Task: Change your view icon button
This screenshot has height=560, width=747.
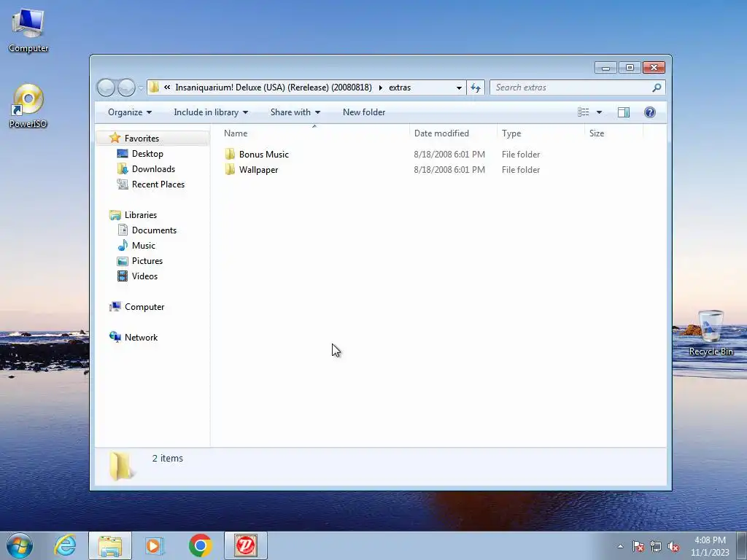Action: [x=583, y=112]
